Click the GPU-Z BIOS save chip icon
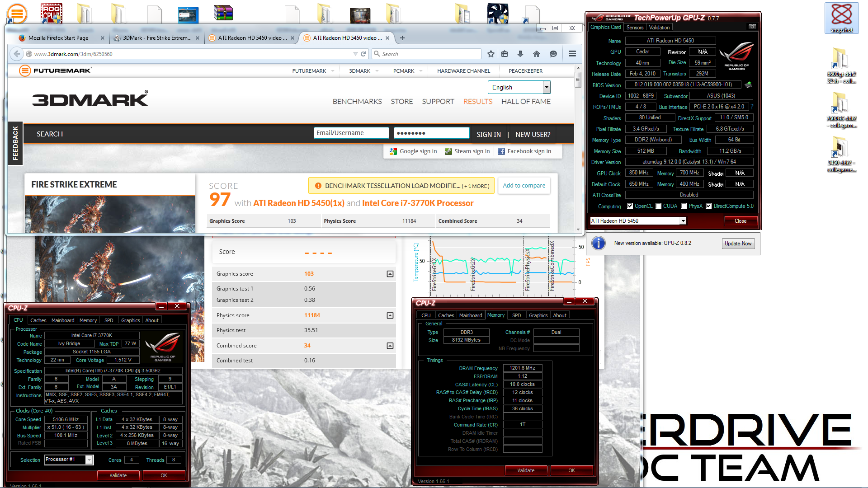 [x=748, y=85]
